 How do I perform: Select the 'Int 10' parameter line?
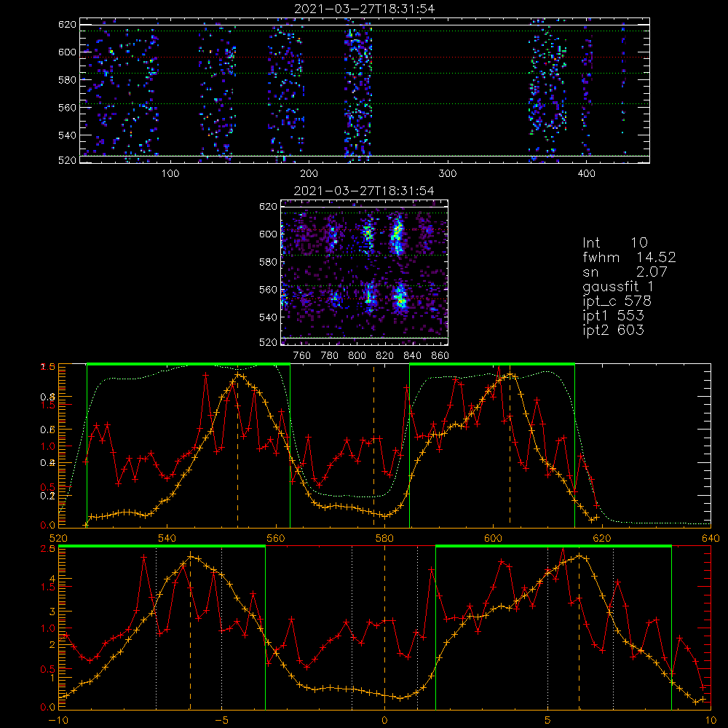615,242
